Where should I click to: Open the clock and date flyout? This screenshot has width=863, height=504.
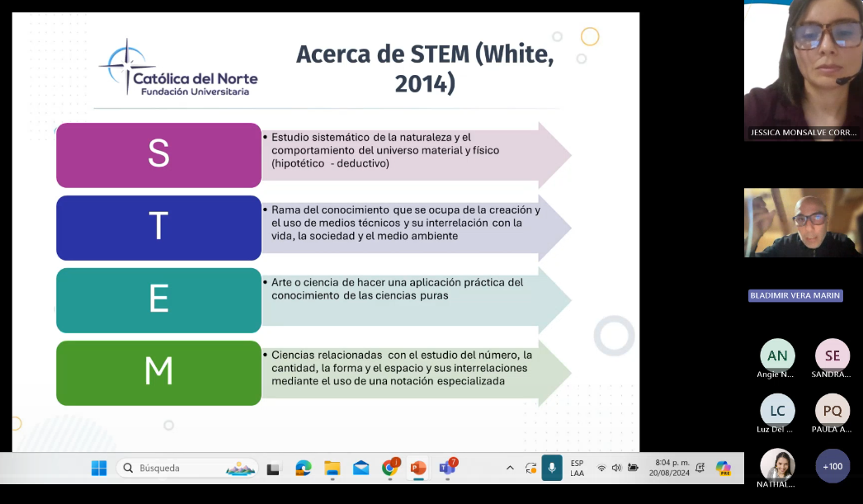pos(672,468)
